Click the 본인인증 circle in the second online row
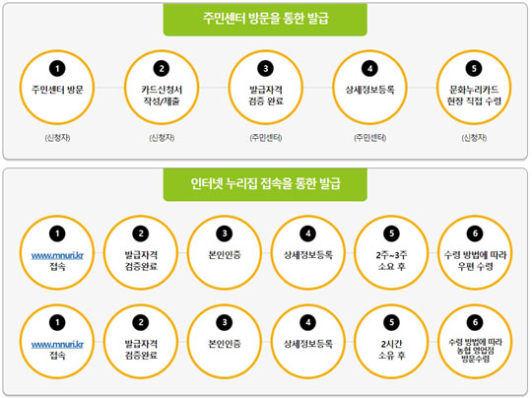The image size is (532, 398). 225,342
